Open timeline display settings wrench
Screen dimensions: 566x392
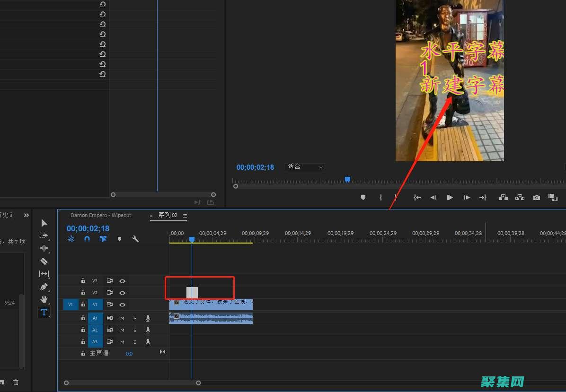point(135,239)
